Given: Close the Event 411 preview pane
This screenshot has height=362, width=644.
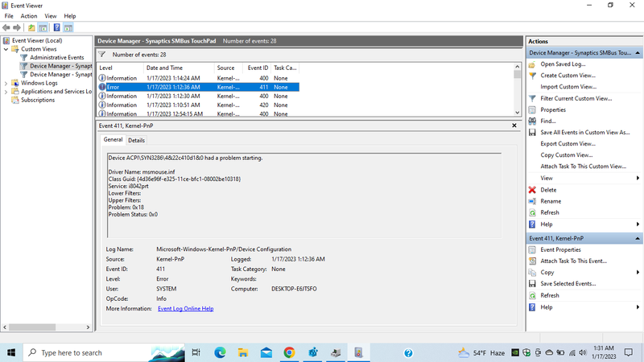Looking at the screenshot, I should point(514,125).
